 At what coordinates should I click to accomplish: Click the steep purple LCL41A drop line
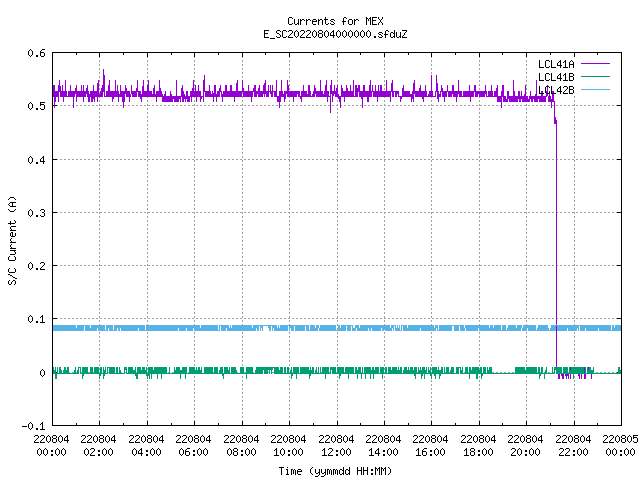(556, 245)
